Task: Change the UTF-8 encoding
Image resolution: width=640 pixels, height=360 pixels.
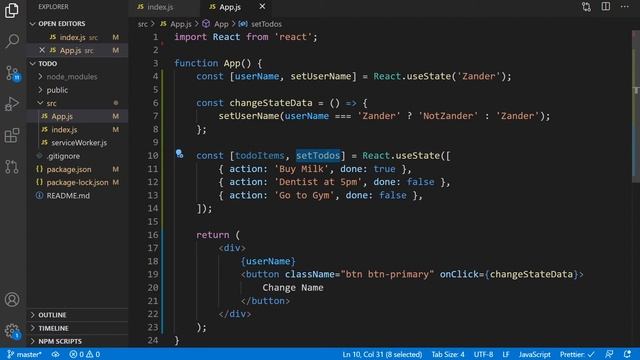Action: pos(483,354)
